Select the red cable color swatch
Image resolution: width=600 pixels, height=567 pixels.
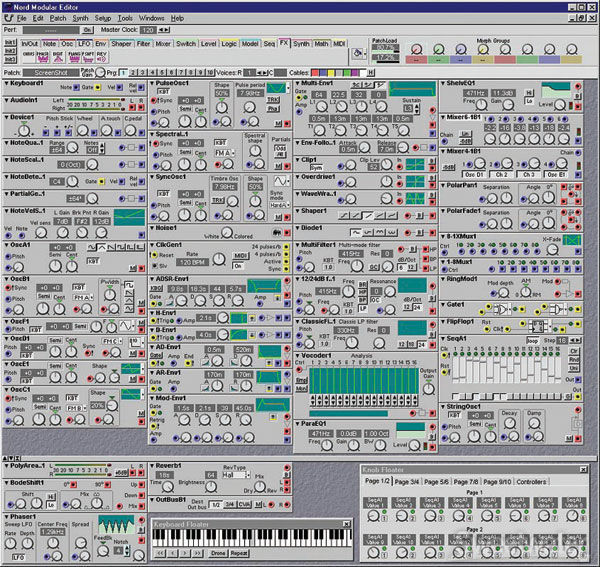click(315, 72)
